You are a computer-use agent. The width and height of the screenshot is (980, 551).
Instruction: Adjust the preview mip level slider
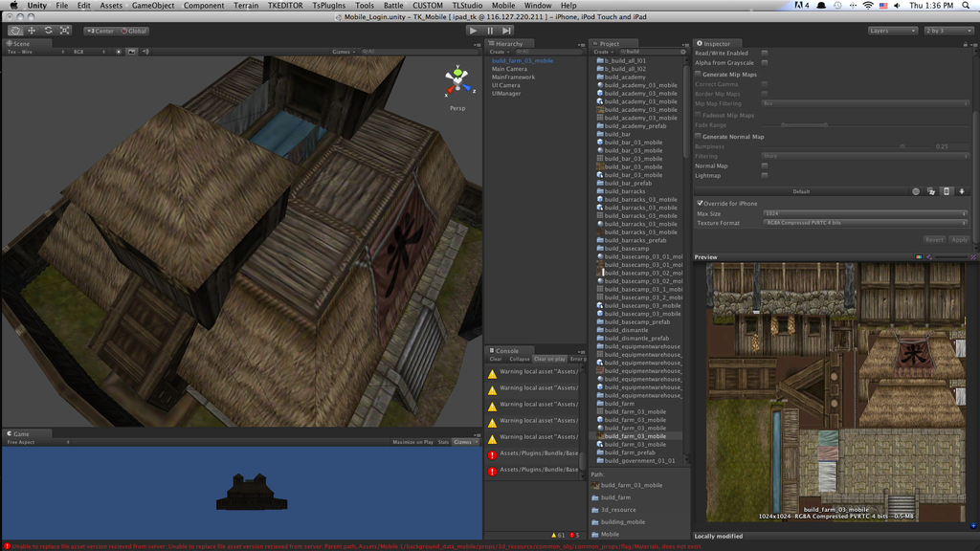[950, 256]
